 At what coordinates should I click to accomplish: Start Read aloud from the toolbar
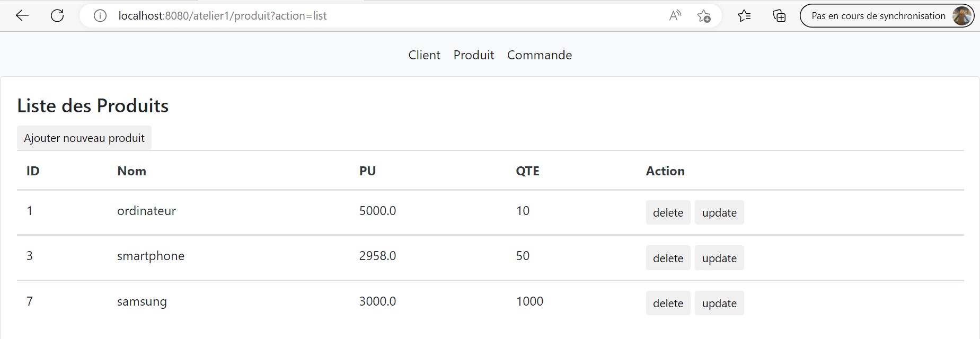[x=674, y=15]
